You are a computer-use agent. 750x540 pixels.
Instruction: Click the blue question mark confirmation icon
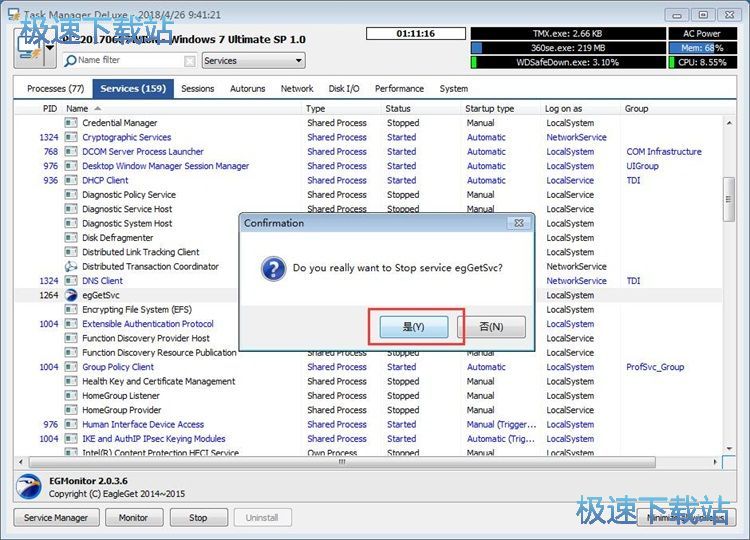coord(273,268)
